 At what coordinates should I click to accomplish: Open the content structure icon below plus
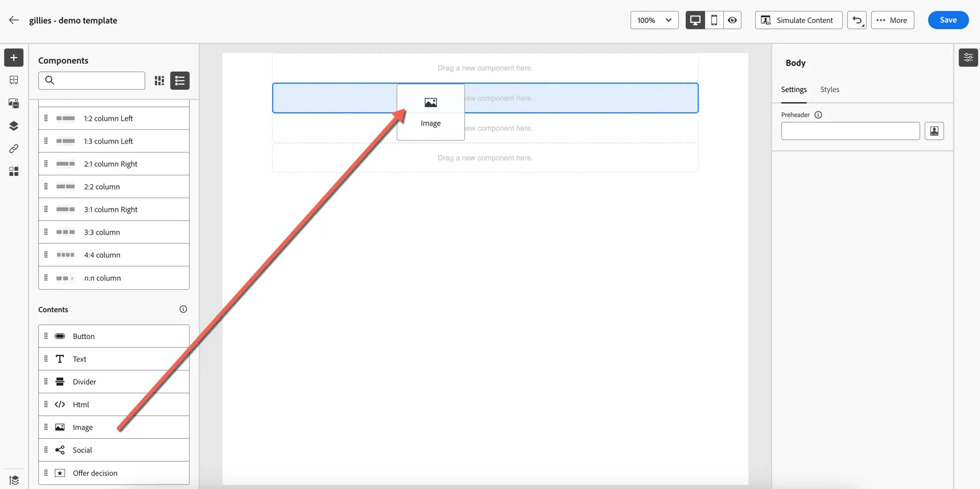coord(14,80)
